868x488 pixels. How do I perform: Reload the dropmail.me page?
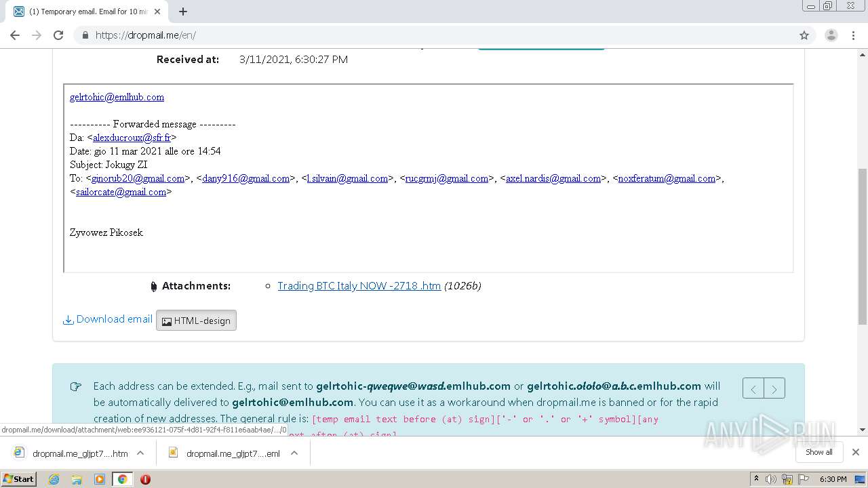click(58, 35)
